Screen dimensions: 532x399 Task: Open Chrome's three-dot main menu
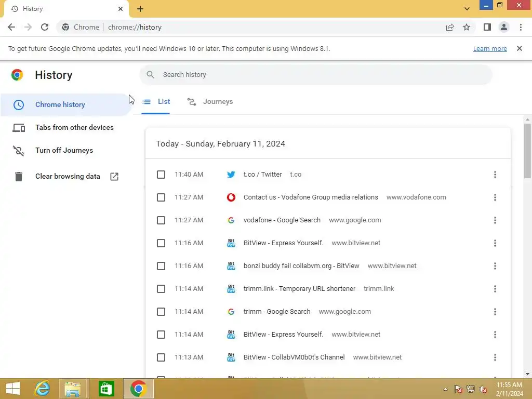[x=521, y=27]
